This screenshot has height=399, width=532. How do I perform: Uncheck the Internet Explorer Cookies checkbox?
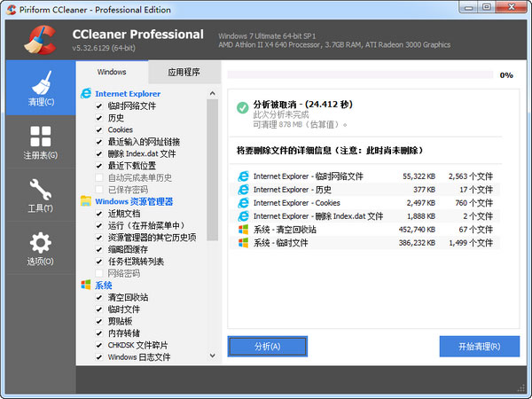pyautogui.click(x=100, y=129)
